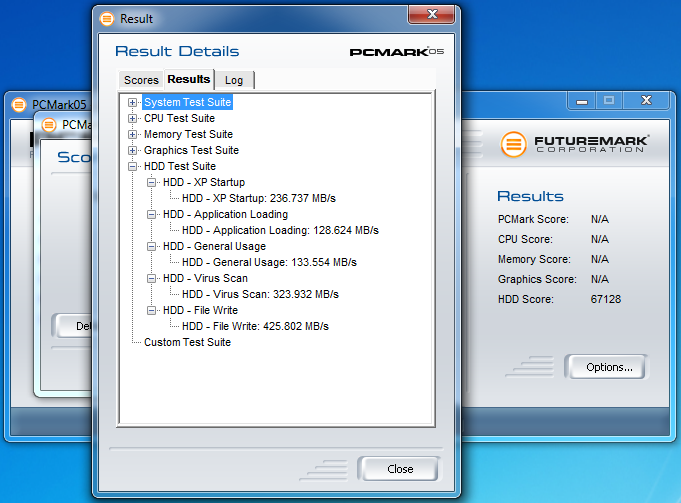Select HDD Test Suite tree item
681x503 pixels.
click(x=180, y=166)
